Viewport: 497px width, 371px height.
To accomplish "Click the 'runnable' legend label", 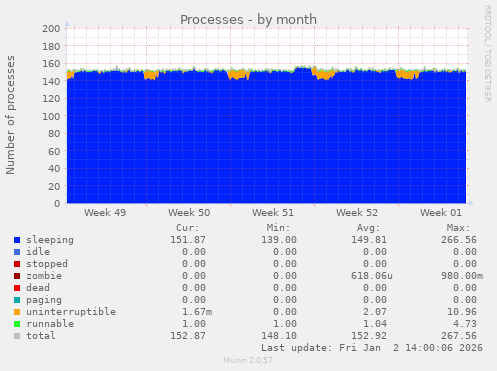I will pos(50,324).
